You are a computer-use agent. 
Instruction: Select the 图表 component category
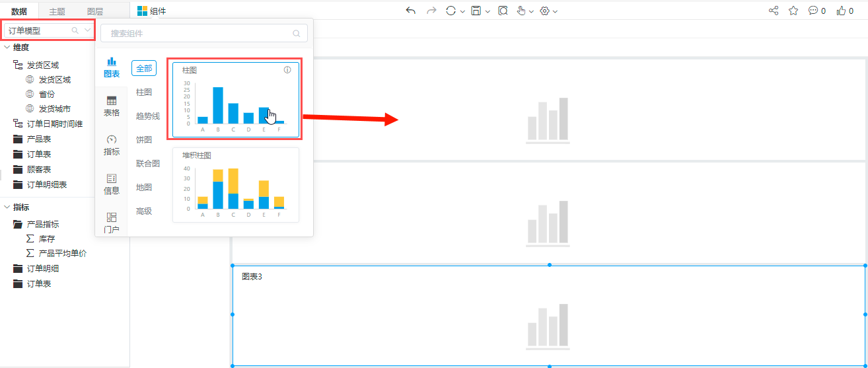pyautogui.click(x=112, y=67)
